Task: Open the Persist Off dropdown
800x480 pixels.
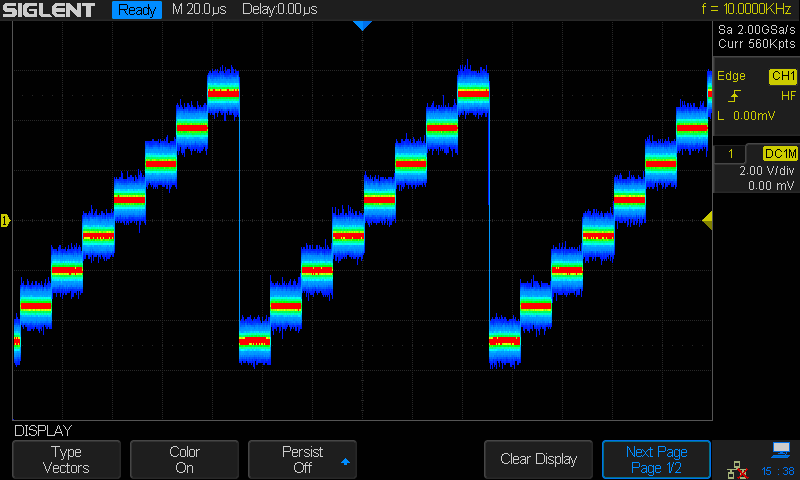Action: tap(302, 460)
